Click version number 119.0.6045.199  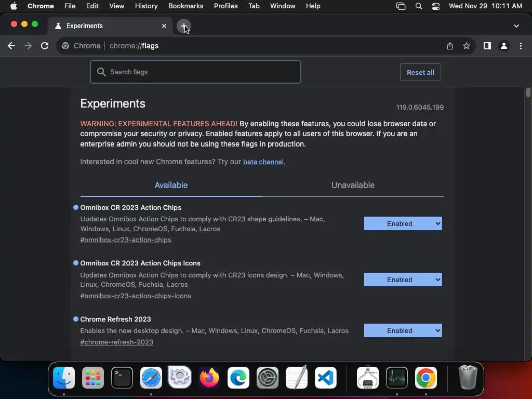coord(420,107)
